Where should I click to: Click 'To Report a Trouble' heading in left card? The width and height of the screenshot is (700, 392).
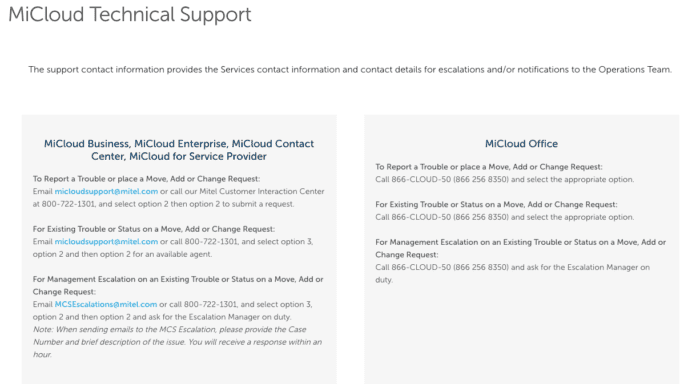point(146,179)
